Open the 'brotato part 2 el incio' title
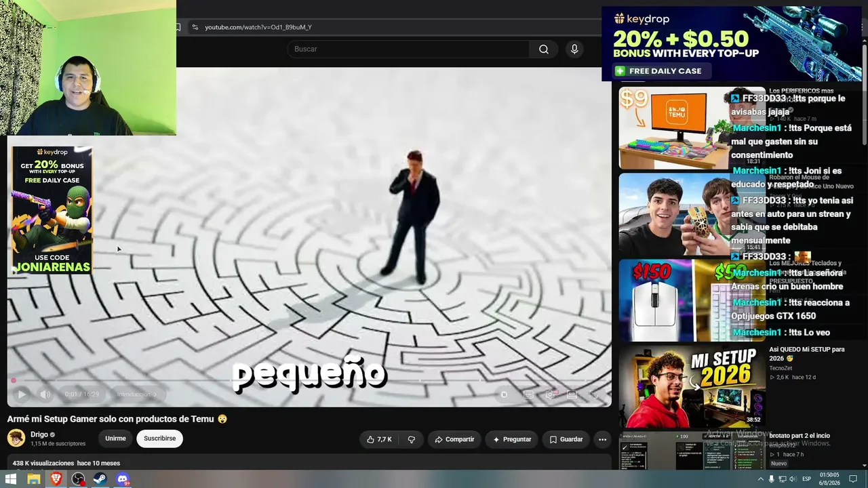 click(800, 436)
